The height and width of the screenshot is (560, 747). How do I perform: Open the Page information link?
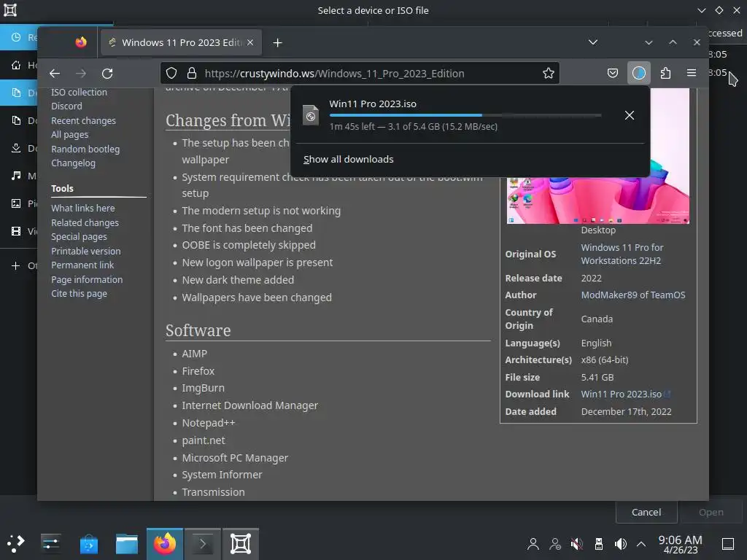[87, 279]
